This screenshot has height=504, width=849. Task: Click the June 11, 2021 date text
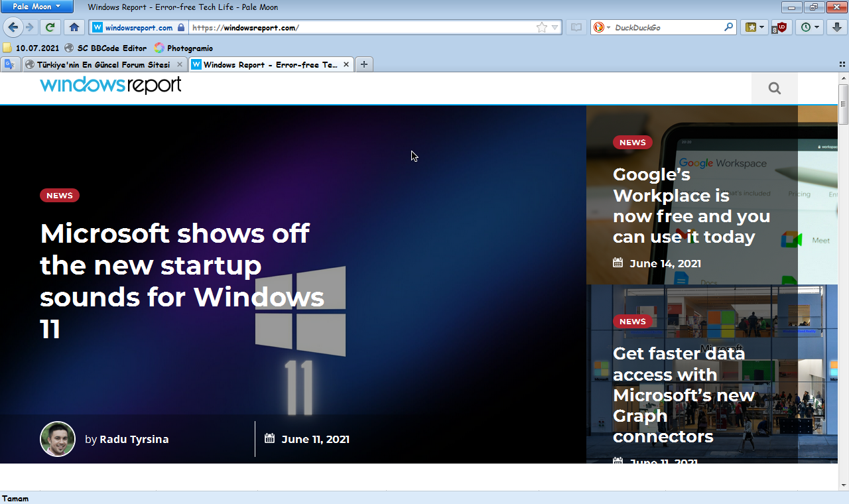[x=315, y=439]
